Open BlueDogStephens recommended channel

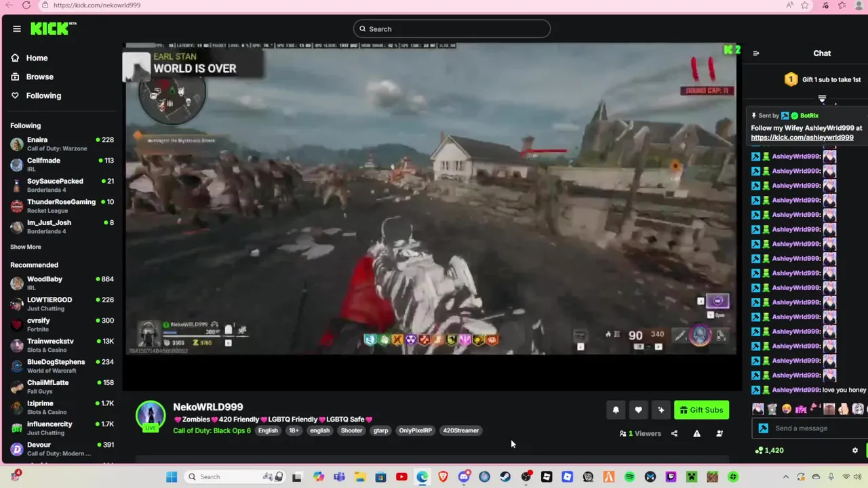[x=62, y=366]
